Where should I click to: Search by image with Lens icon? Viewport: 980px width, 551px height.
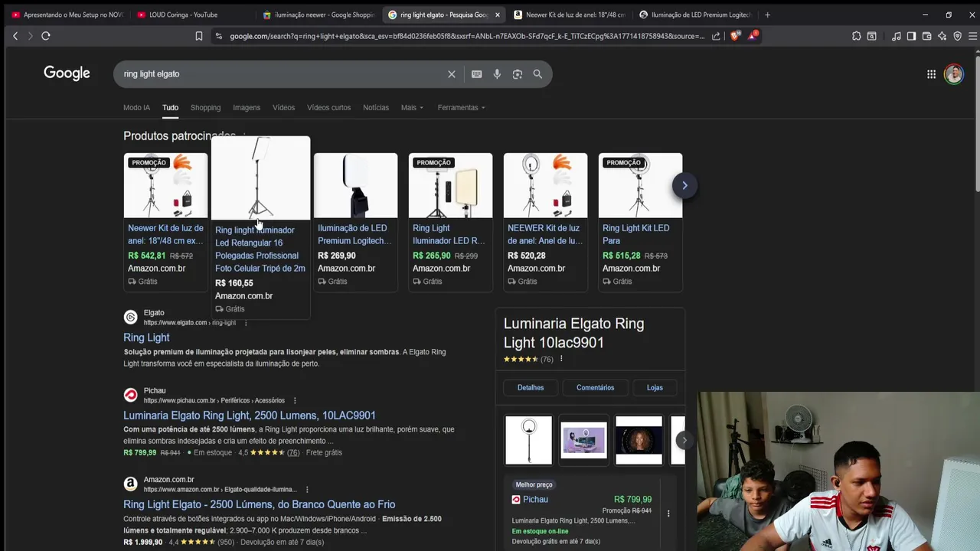pyautogui.click(x=518, y=74)
